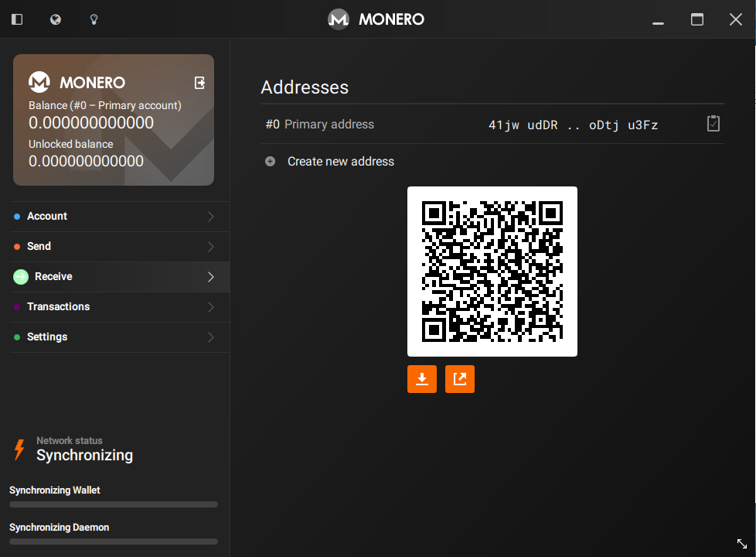Select the #0 Primary address row
The width and height of the screenshot is (756, 557).
pyautogui.click(x=492, y=124)
